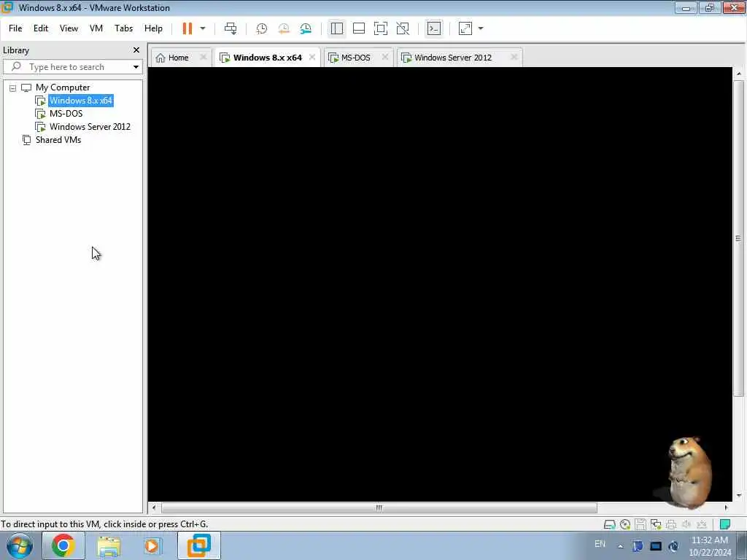Toggle the thumbnail bar view

point(359,28)
